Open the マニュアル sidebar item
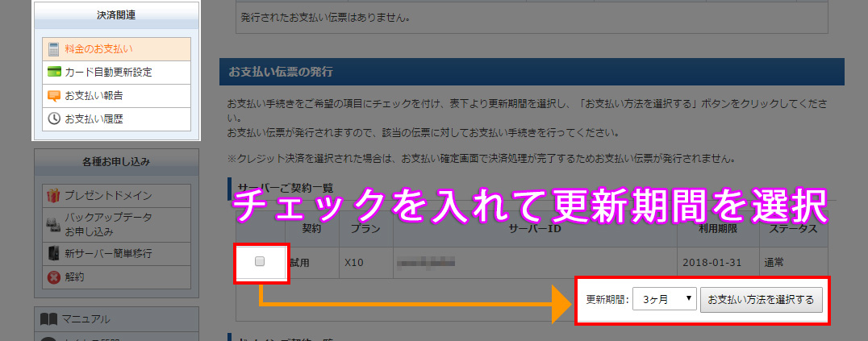The height and width of the screenshot is (341, 868). click(116, 319)
